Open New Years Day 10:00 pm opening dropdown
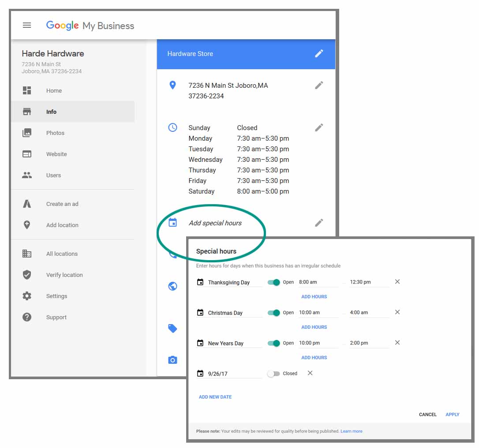Image resolution: width=479 pixels, height=448 pixels. (318, 343)
